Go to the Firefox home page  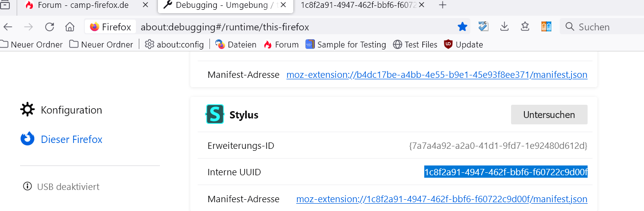pyautogui.click(x=70, y=27)
